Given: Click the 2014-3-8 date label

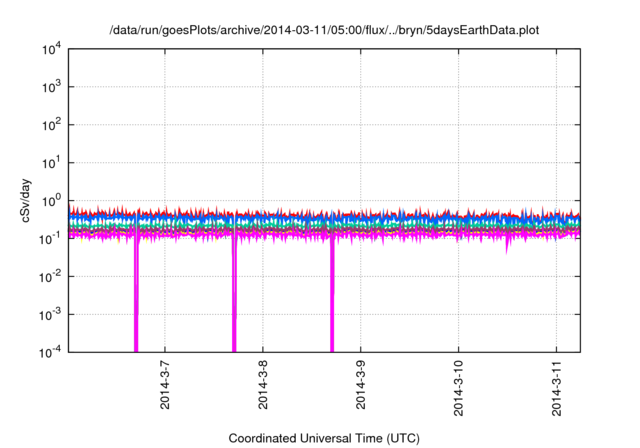Looking at the screenshot, I should [263, 385].
